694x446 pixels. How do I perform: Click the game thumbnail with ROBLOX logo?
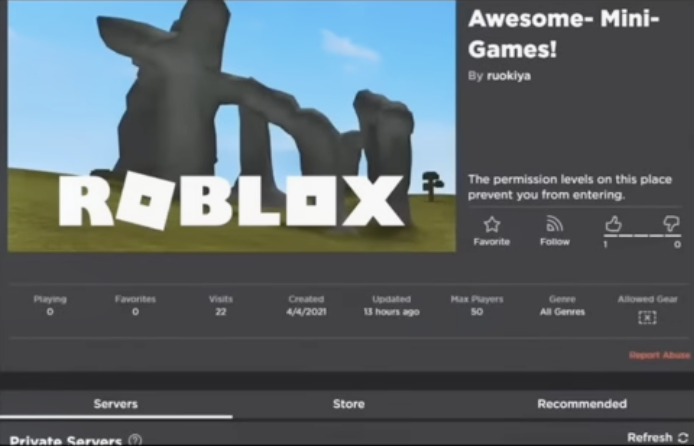point(232,126)
